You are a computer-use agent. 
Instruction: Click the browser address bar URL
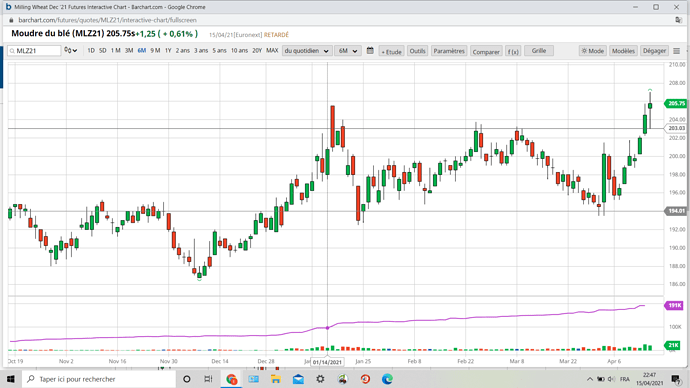(107, 20)
